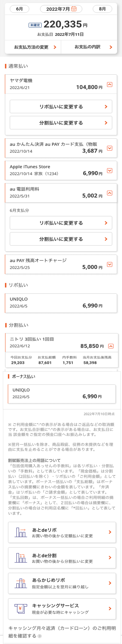Collapse the ニトリ 3回払い installment details
Screen dimensions: 122x644
pos(111,346)
